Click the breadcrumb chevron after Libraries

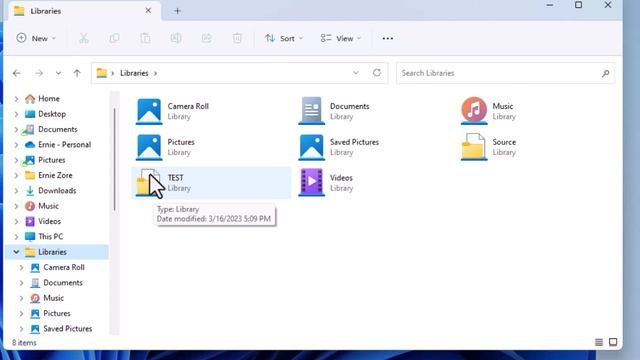pos(156,73)
